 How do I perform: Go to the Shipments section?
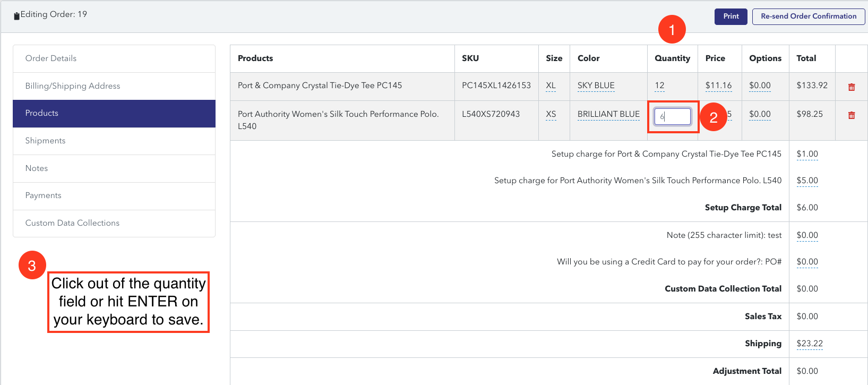tap(114, 141)
